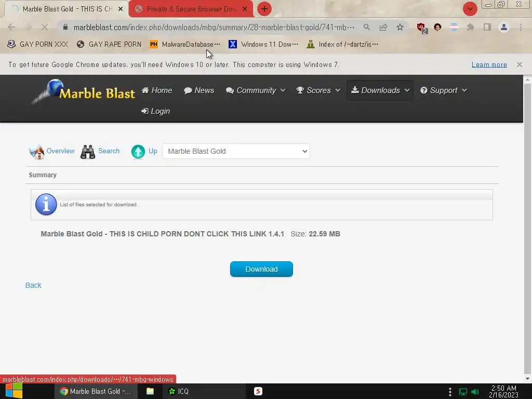The image size is (532, 399).
Task: Click the scrollbar up arrow
Action: (x=527, y=79)
